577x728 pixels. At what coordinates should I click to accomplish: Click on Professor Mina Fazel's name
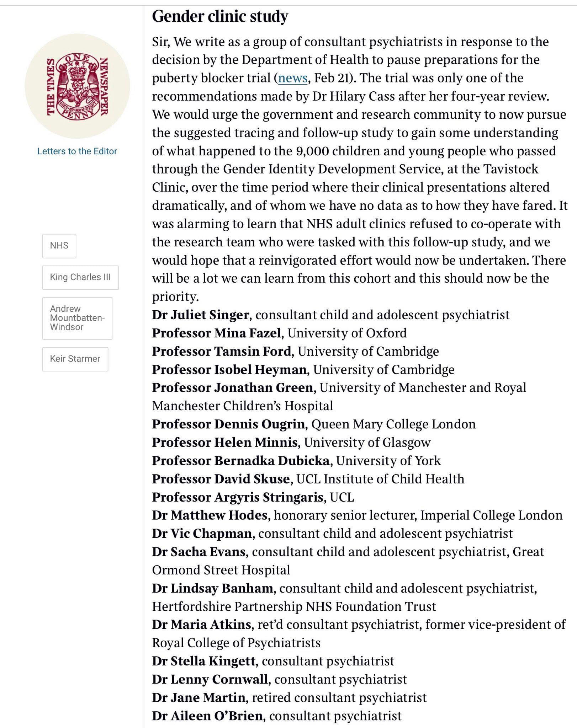[216, 333]
